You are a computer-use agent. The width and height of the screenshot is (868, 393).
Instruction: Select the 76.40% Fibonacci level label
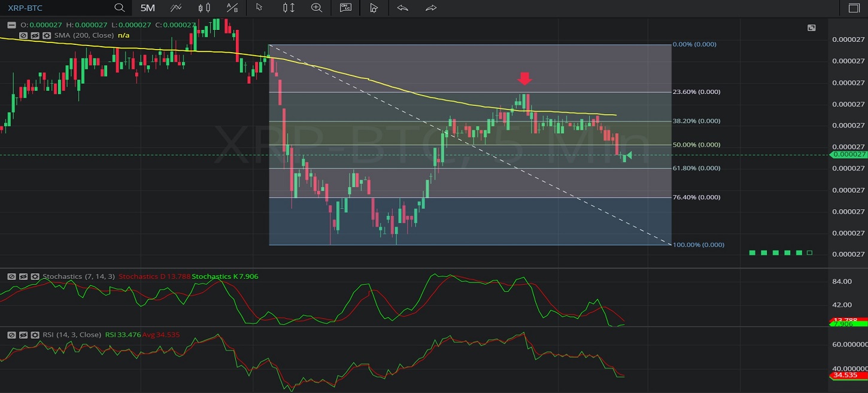[x=696, y=197]
